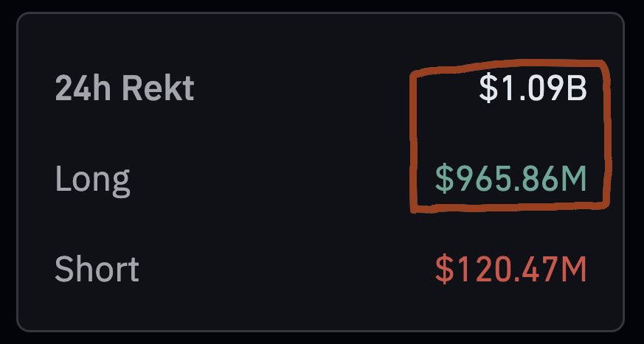Select the $1.09B total rekt value

533,89
